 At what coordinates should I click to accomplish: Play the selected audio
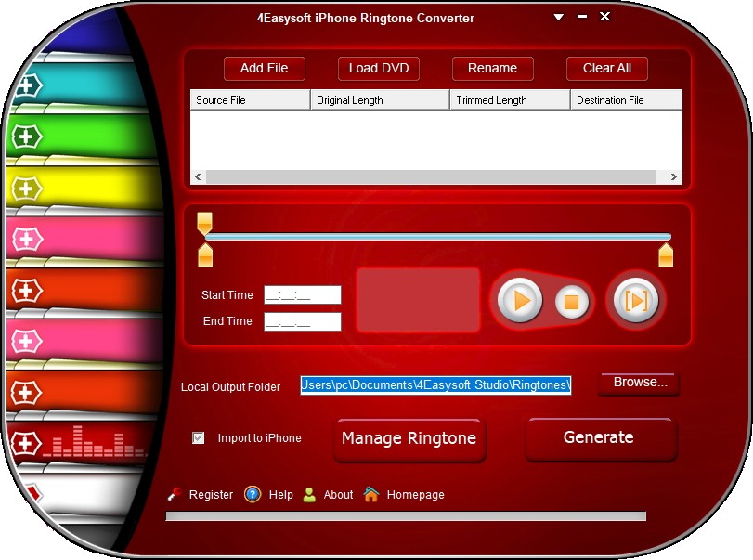click(x=520, y=301)
